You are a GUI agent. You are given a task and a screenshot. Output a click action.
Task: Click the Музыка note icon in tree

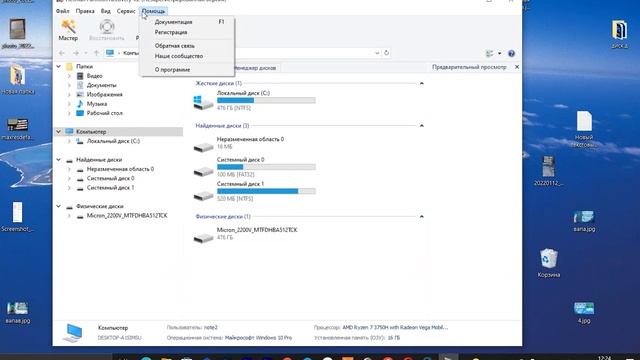pyautogui.click(x=80, y=104)
